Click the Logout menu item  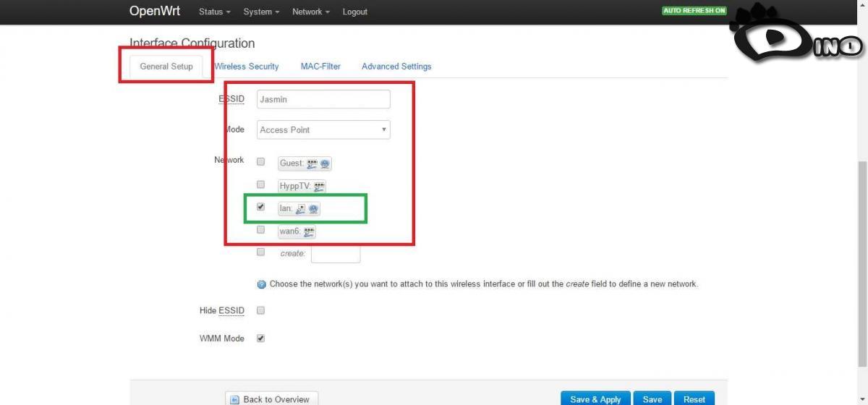coord(355,12)
